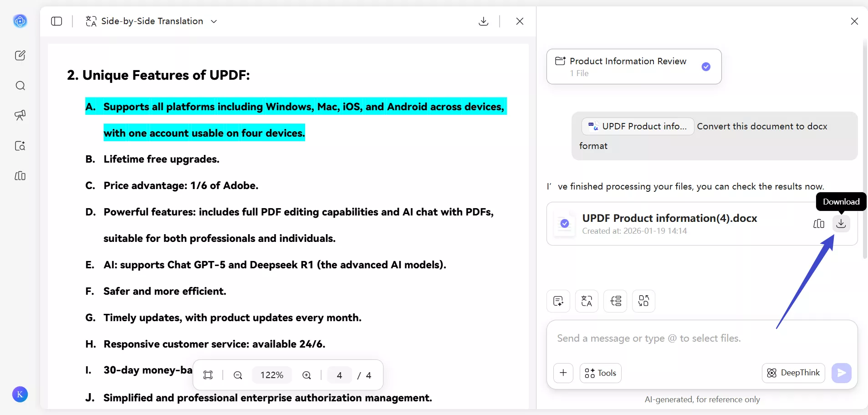
Task: Select the compose/edit icon in the sidebar
Action: click(x=20, y=55)
